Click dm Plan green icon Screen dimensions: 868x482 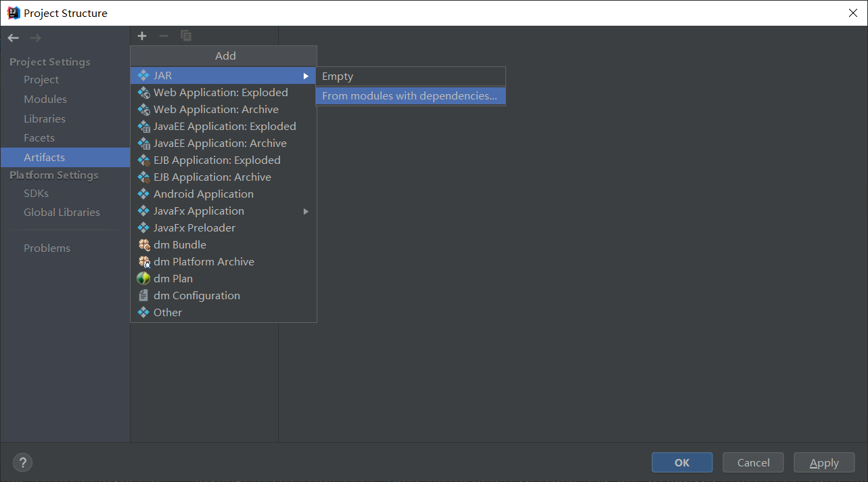(x=143, y=279)
